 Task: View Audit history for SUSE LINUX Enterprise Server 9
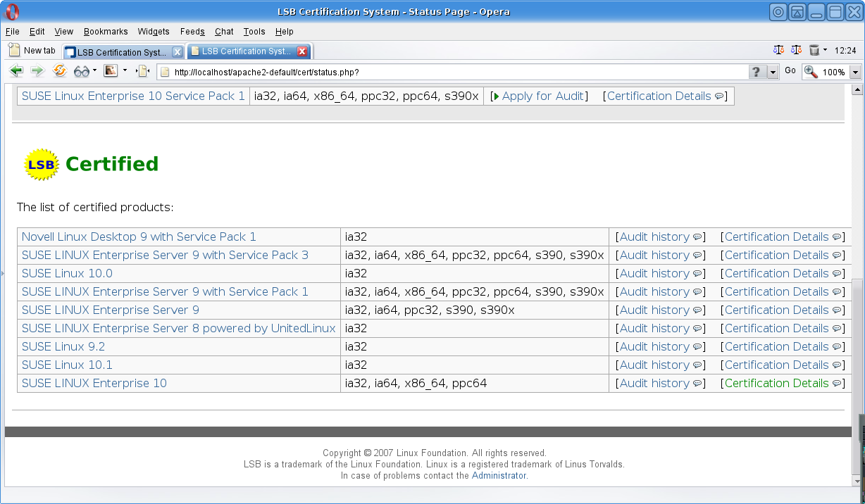(654, 310)
